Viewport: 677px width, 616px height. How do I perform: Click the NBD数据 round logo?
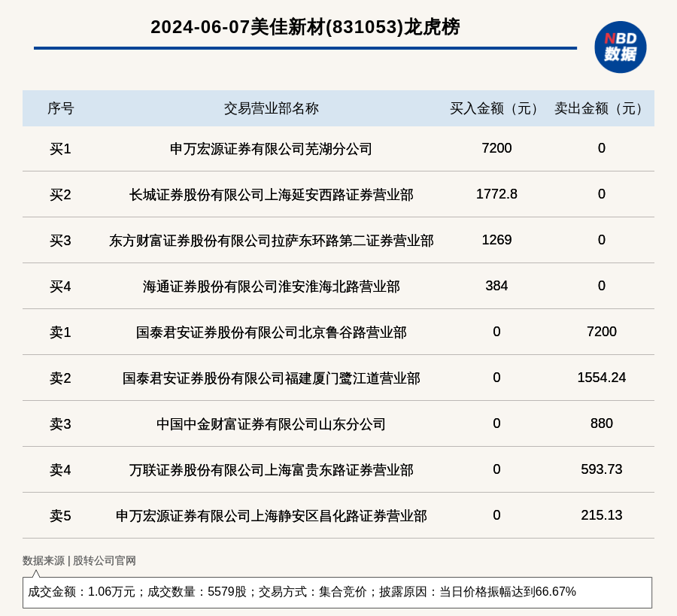[x=620, y=47]
